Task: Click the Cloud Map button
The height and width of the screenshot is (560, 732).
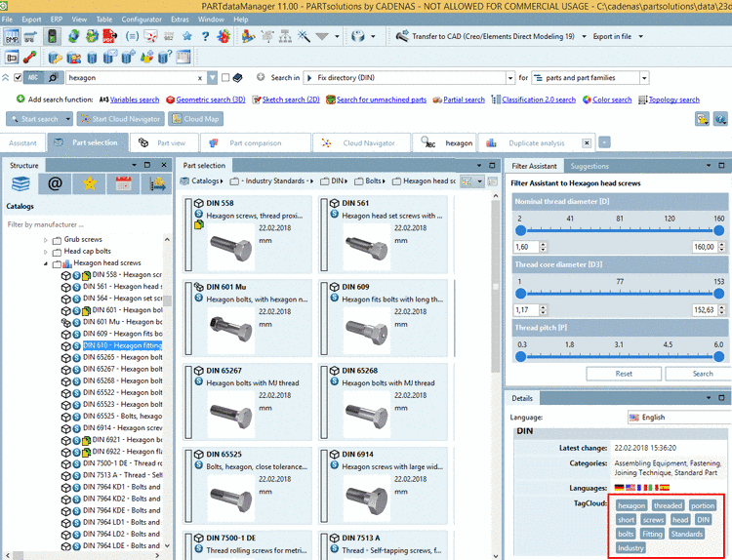Action: (x=194, y=119)
